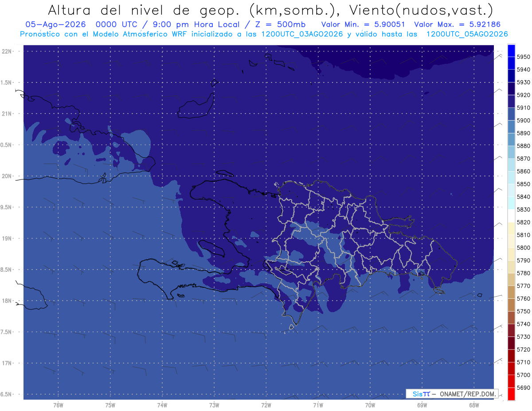
Task: Click the 5870 colorbar label
Action: [524, 158]
